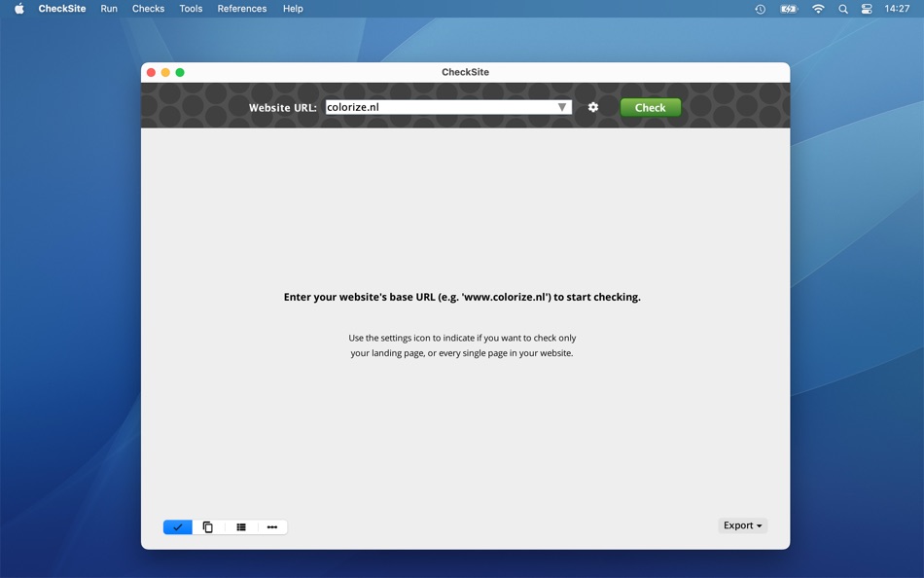Screen dimensions: 924x578
Task: Open the Tools menu
Action: (x=191, y=8)
